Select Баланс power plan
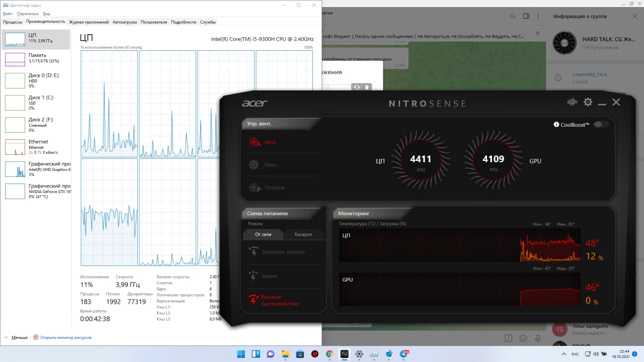 pos(269,276)
